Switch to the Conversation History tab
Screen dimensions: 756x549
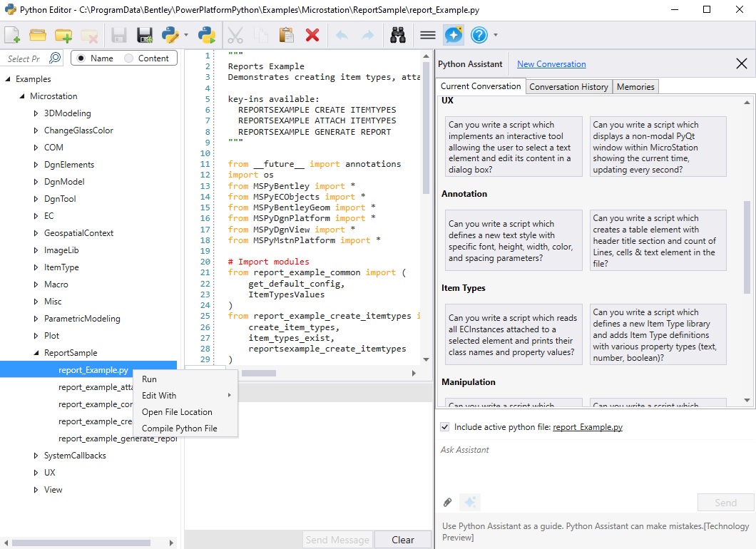click(x=568, y=87)
